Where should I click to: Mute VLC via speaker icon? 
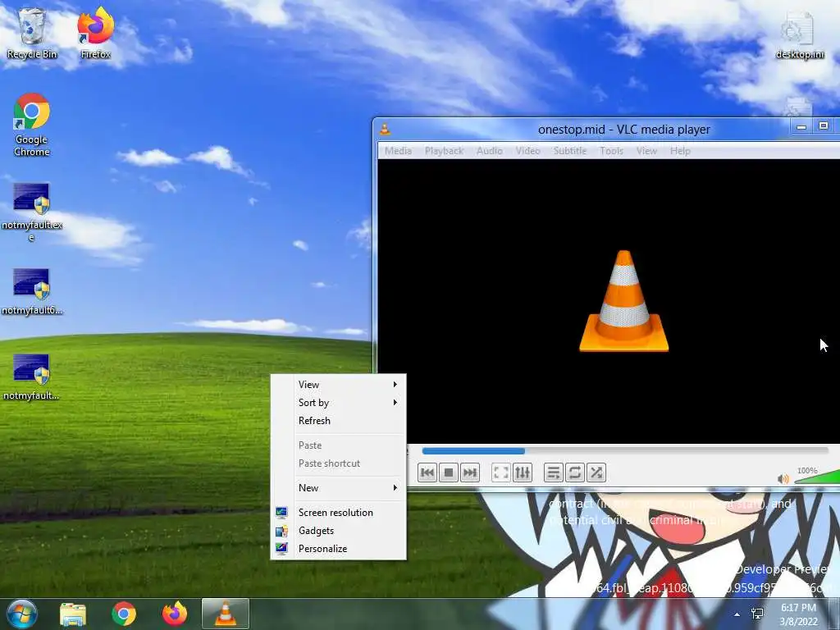point(783,478)
